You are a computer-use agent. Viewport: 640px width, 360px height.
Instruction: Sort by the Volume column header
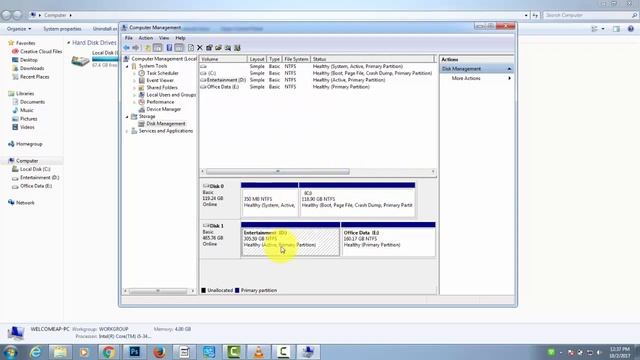(x=223, y=59)
